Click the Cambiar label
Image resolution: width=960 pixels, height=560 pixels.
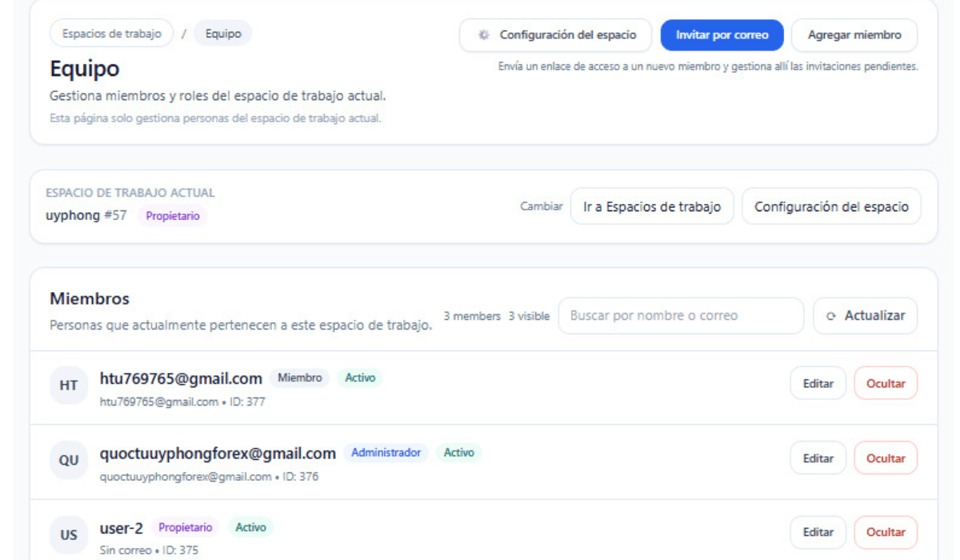pos(542,206)
